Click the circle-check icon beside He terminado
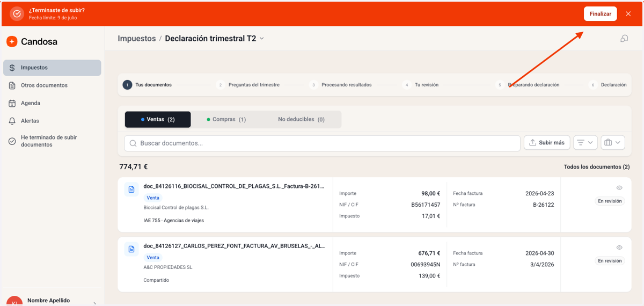Viewport: 644px width, 306px height. pyautogui.click(x=12, y=141)
